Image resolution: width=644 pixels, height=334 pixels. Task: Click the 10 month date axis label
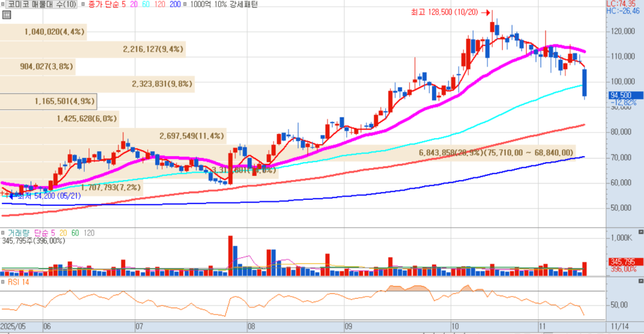click(x=455, y=327)
